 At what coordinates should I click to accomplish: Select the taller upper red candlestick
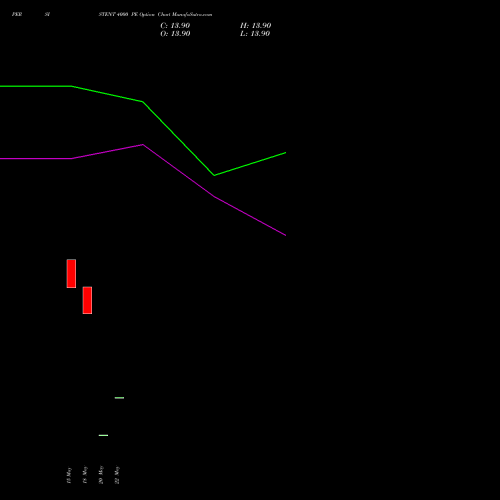[71, 273]
